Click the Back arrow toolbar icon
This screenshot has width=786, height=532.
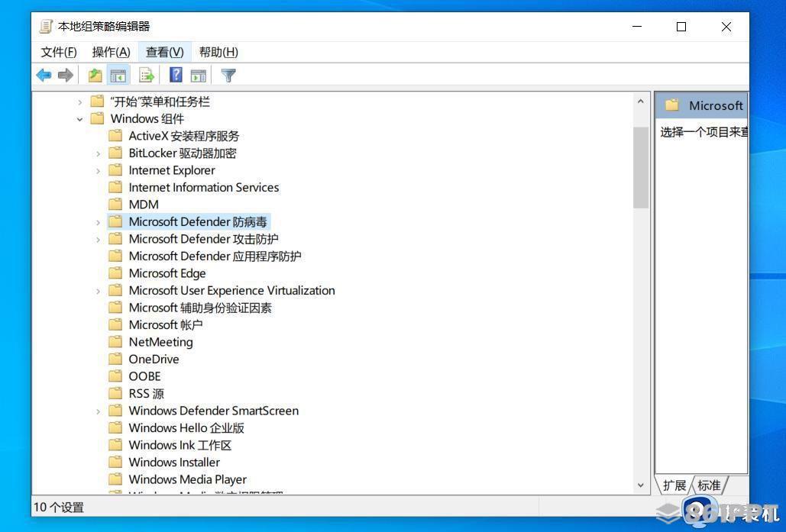(44, 76)
